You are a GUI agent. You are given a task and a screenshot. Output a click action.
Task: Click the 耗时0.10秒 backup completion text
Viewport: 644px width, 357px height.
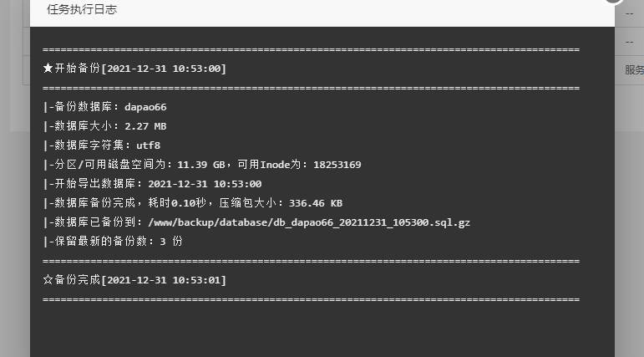[x=177, y=203]
